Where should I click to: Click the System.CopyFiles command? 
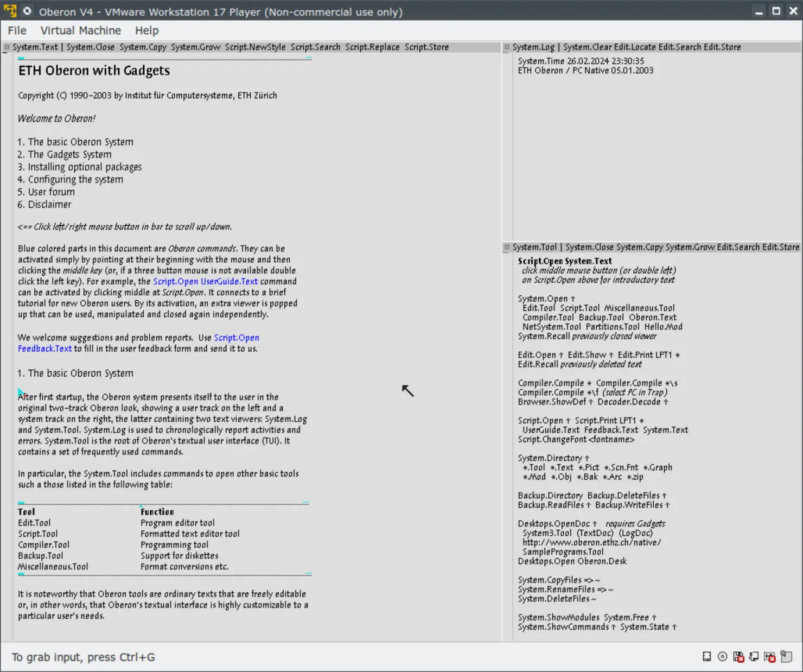click(x=549, y=580)
